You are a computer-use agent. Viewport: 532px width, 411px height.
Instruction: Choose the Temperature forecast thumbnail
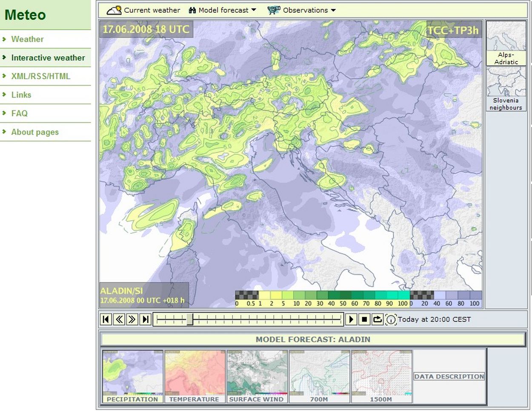pyautogui.click(x=194, y=377)
